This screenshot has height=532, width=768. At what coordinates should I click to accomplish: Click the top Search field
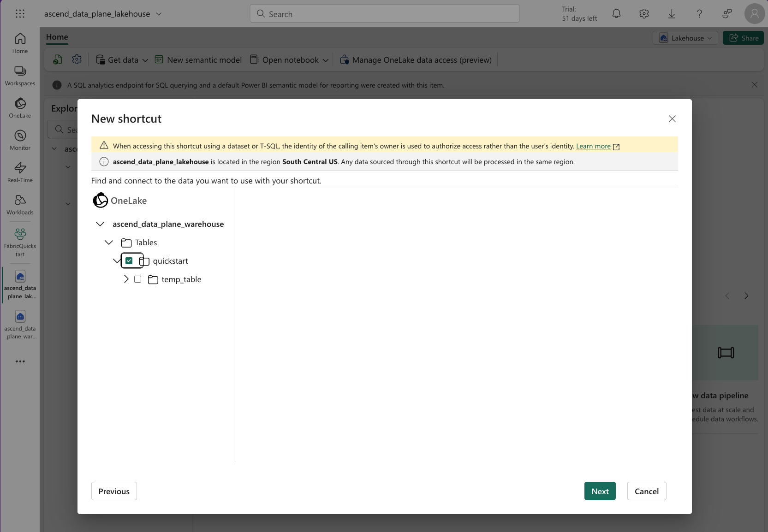[384, 14]
